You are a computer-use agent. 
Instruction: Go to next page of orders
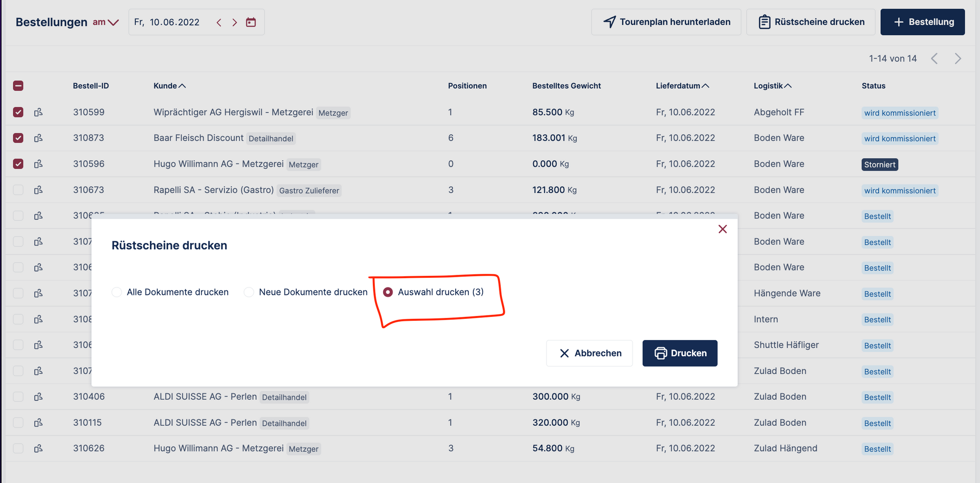tap(957, 59)
